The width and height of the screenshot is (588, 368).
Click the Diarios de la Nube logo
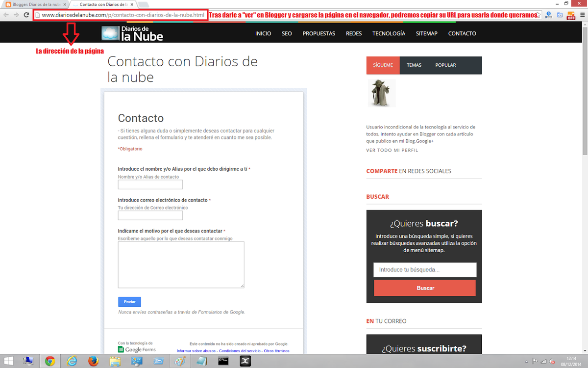click(x=132, y=33)
